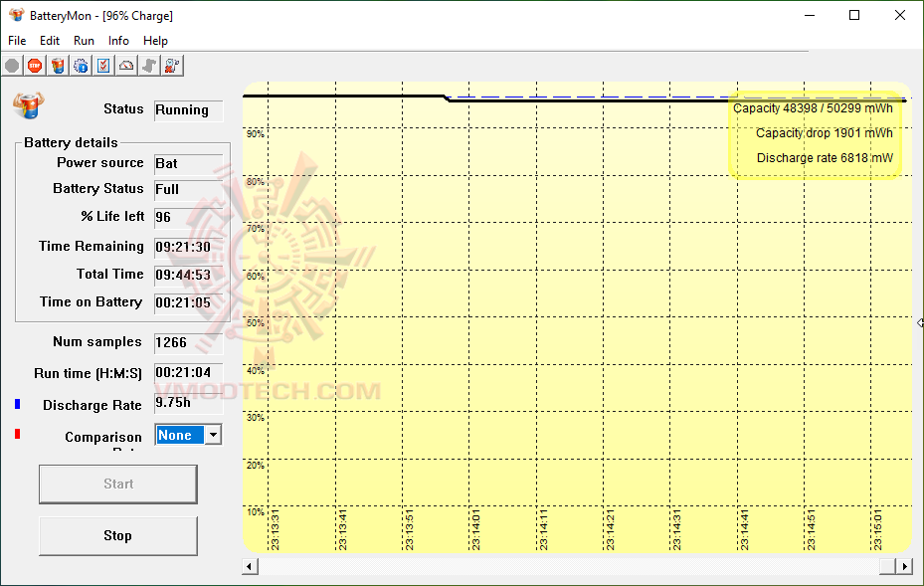Screen dimensions: 924x586
Task: Click the 23:14:01 time axis label
Action: (475, 530)
